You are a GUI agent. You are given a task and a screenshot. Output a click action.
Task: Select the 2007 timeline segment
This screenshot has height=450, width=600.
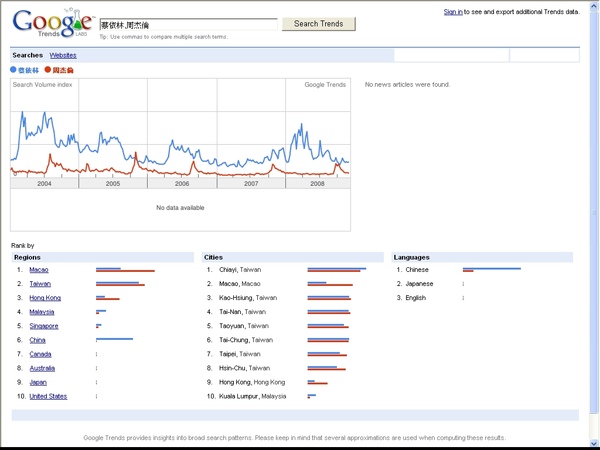point(251,184)
